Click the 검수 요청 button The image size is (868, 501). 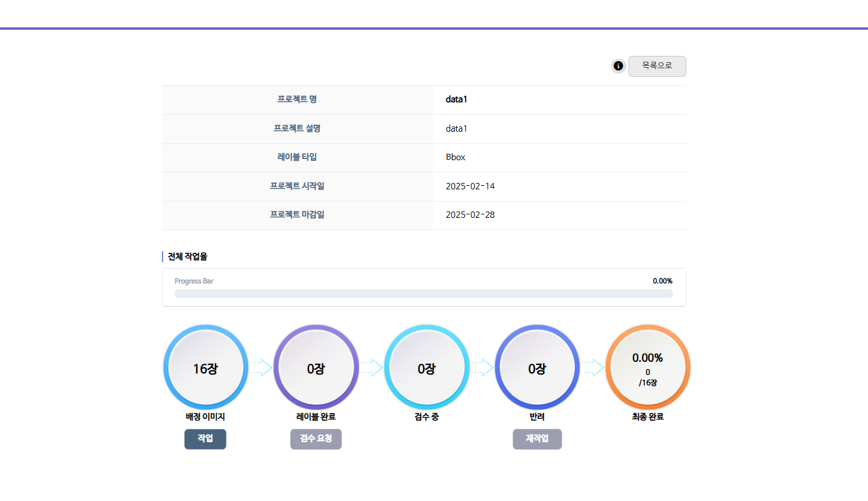tap(316, 439)
